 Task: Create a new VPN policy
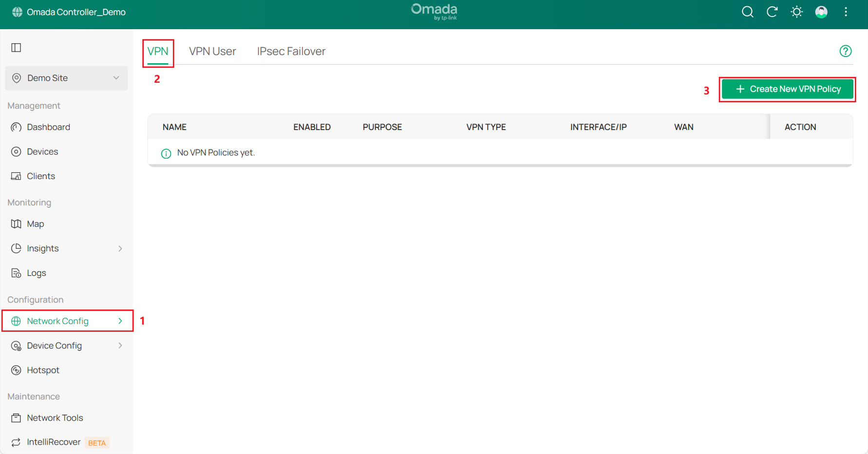tap(787, 89)
